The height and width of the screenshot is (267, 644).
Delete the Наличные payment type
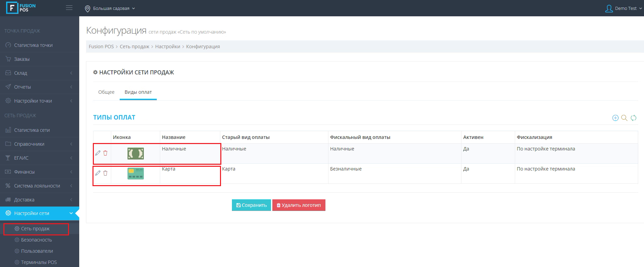tap(105, 153)
